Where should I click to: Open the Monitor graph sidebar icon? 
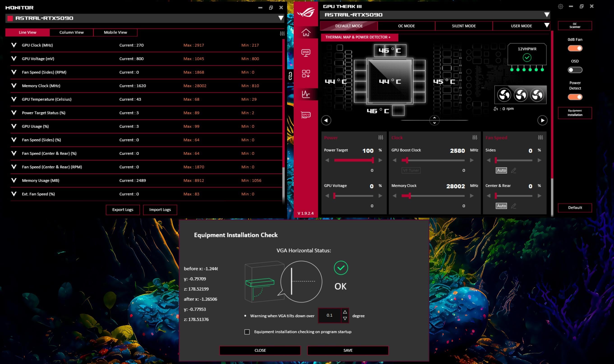[306, 94]
